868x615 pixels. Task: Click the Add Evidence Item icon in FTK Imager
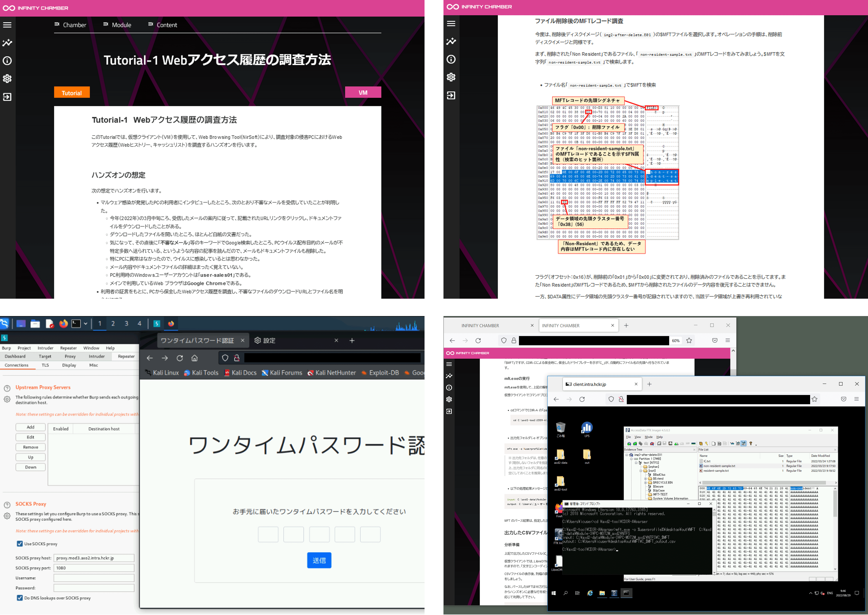629,443
